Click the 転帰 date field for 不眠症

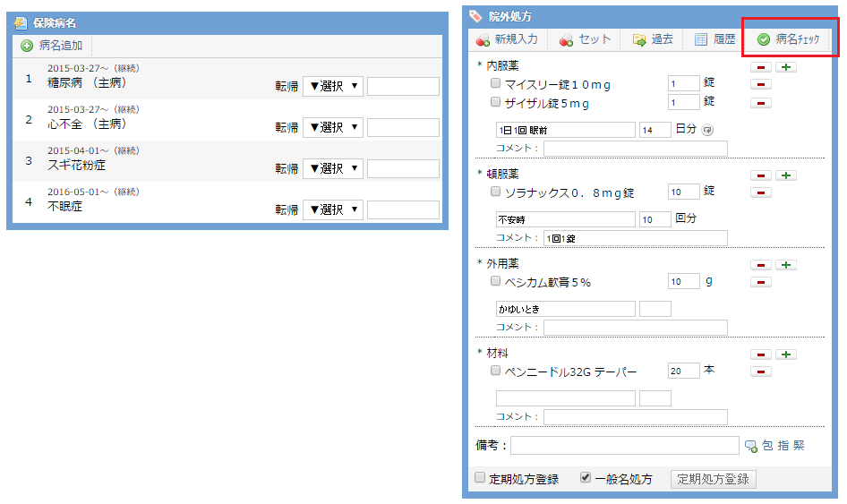tap(403, 209)
